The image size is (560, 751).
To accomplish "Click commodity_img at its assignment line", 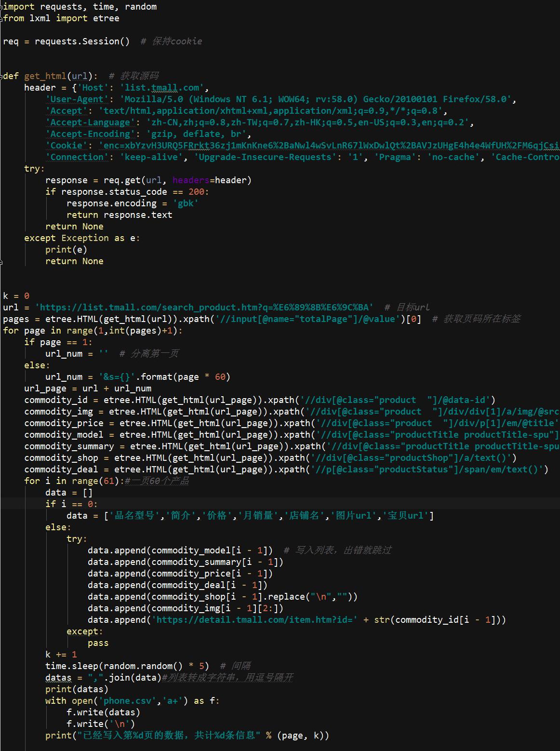I will [x=58, y=412].
